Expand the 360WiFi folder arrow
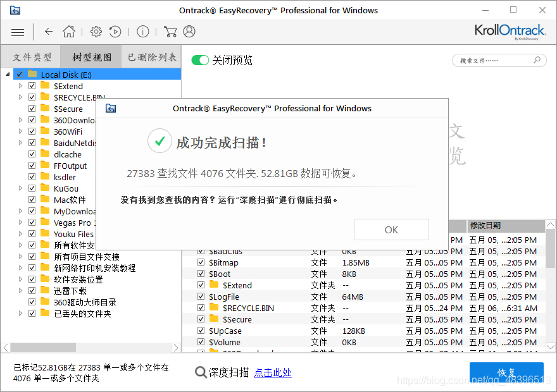 (20, 131)
